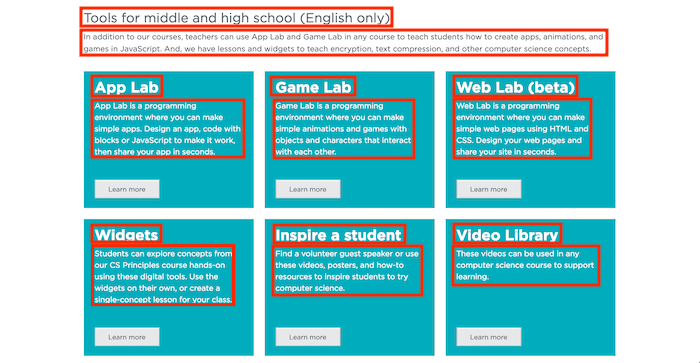Viewport: 700px width, 363px height.
Task: Click Learn more in the Widgets card
Action: [127, 337]
